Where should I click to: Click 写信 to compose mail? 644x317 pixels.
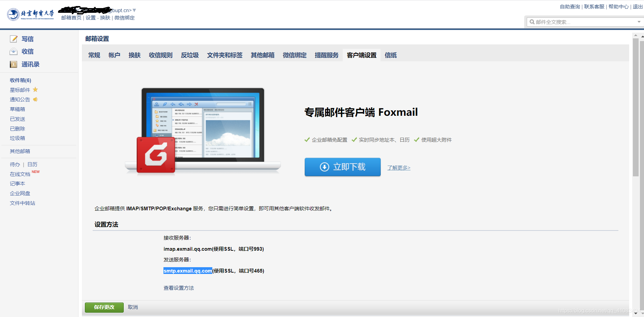[x=28, y=39]
